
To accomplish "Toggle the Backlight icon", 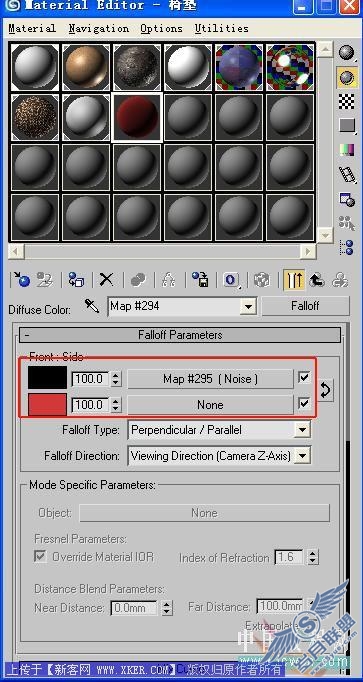I will pyautogui.click(x=346, y=77).
